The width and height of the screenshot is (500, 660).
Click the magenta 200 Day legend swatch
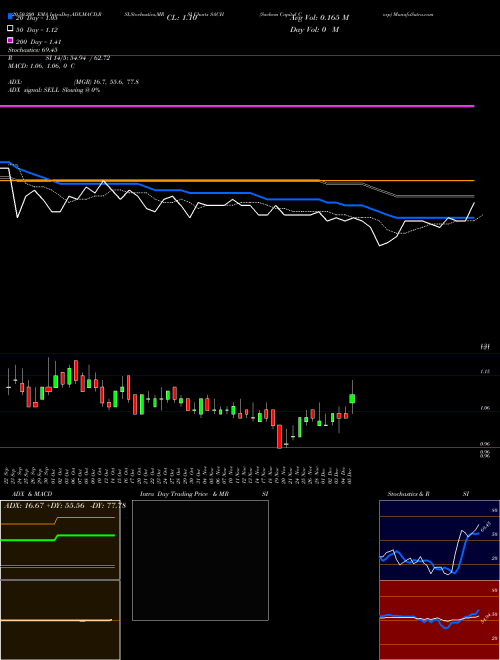(10, 40)
